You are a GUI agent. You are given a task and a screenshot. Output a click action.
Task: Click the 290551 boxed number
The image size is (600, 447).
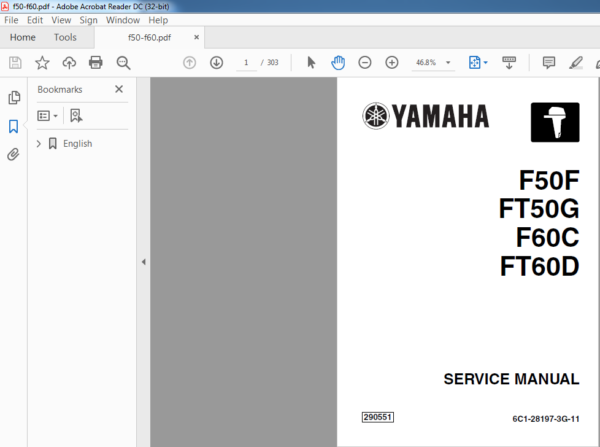[x=378, y=417]
